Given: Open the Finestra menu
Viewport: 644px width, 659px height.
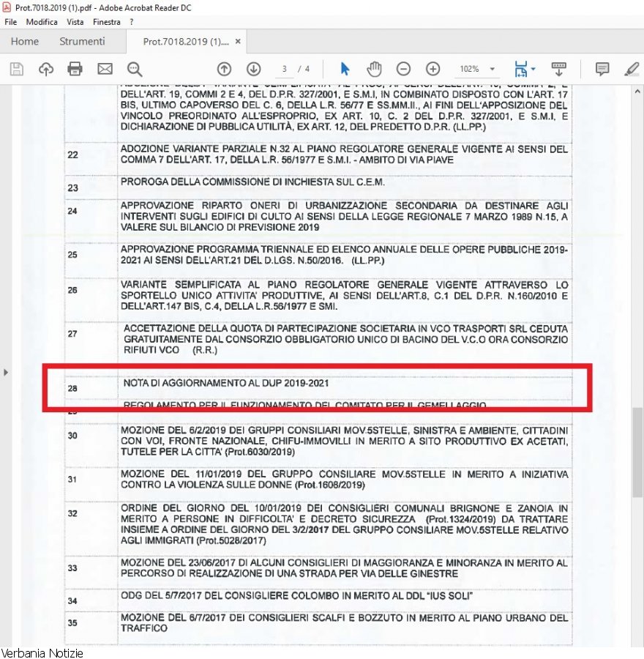Looking at the screenshot, I should coord(107,22).
